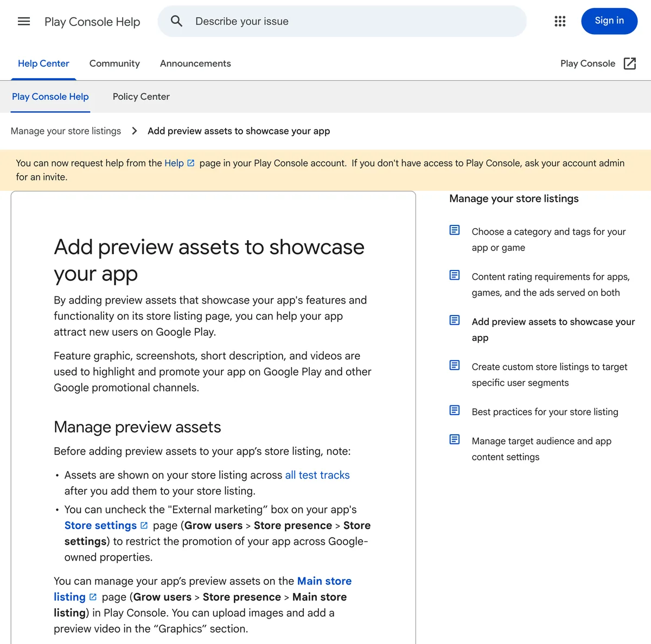Click the search magnifier icon
This screenshot has width=651, height=644.
[x=176, y=21]
